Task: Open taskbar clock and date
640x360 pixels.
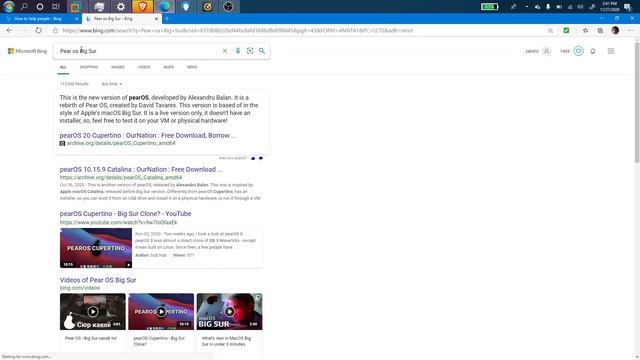Action: pos(609,7)
